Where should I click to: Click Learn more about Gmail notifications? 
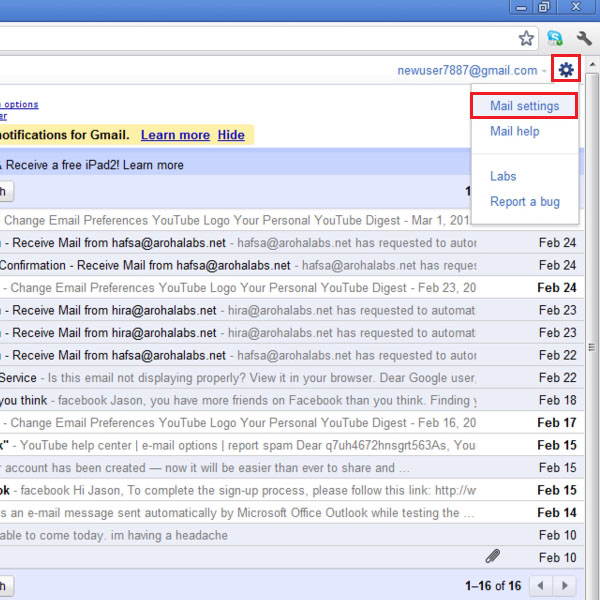point(175,135)
